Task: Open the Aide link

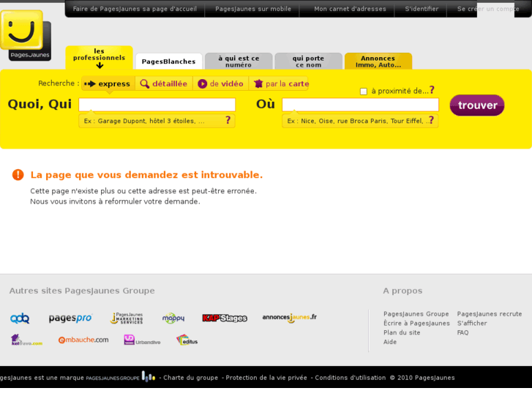Action: tap(390, 342)
